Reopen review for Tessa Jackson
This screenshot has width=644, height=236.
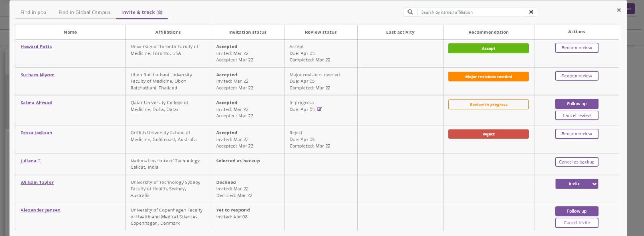click(577, 134)
